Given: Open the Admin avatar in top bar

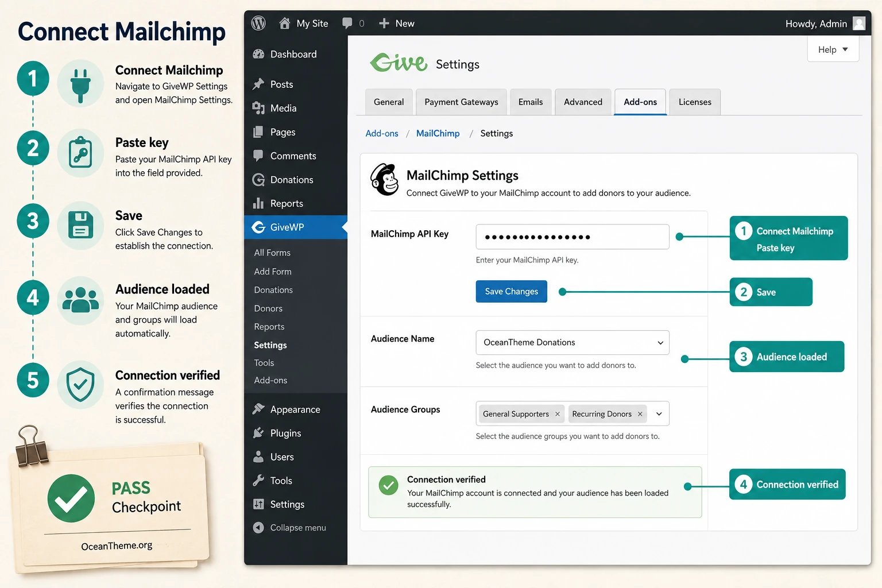Looking at the screenshot, I should click(859, 24).
